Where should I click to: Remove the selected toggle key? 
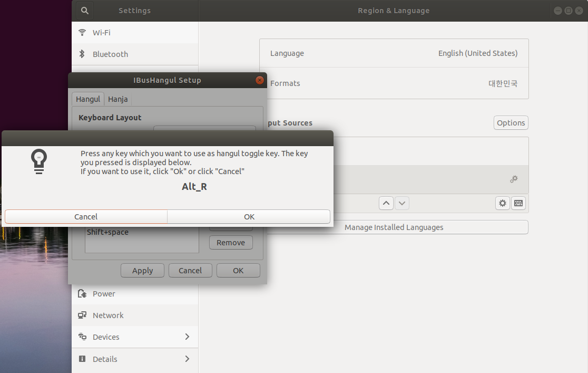[x=231, y=243]
